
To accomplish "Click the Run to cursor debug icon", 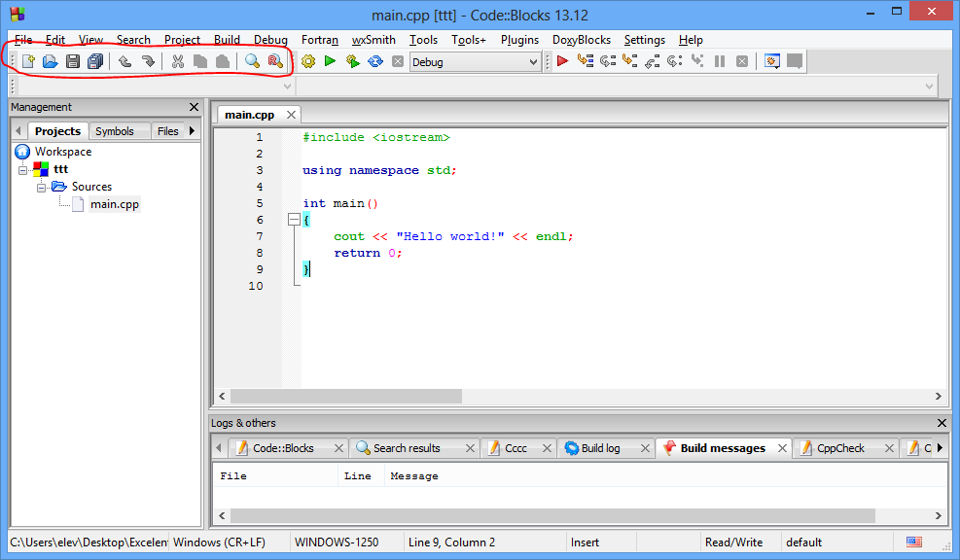I will pyautogui.click(x=586, y=61).
